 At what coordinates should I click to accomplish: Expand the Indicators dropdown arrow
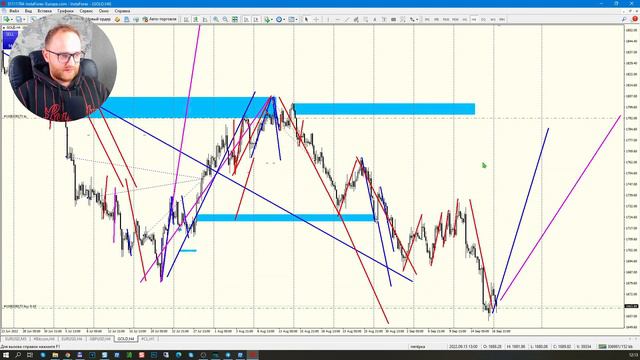(x=272, y=19)
